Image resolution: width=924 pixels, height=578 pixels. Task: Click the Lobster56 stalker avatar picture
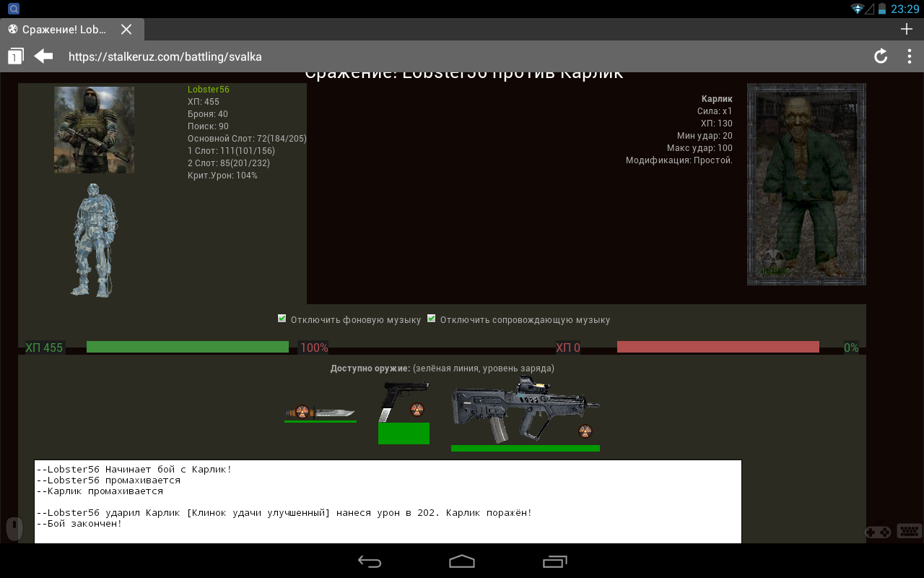94,130
